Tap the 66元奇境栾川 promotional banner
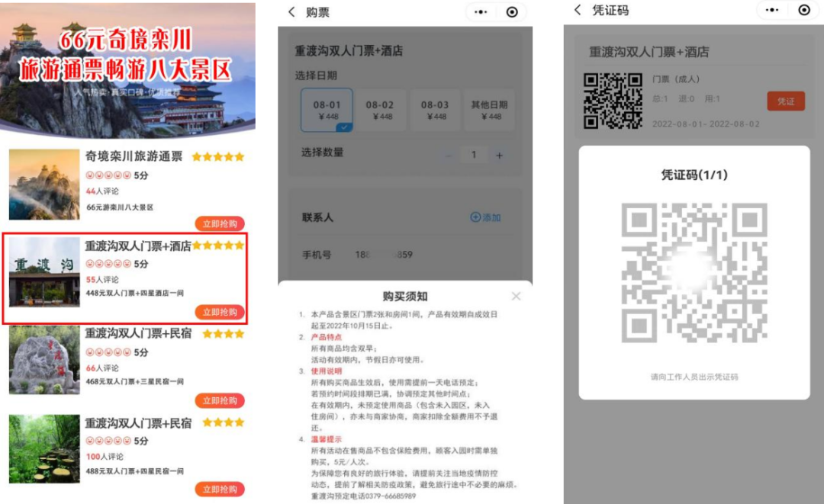824x504 pixels. tap(128, 69)
